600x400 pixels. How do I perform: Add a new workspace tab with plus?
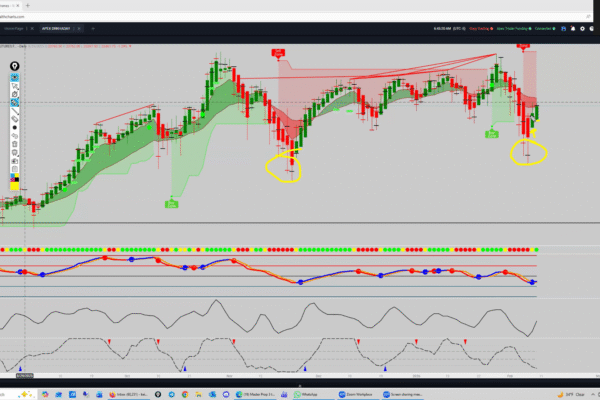[93, 30]
